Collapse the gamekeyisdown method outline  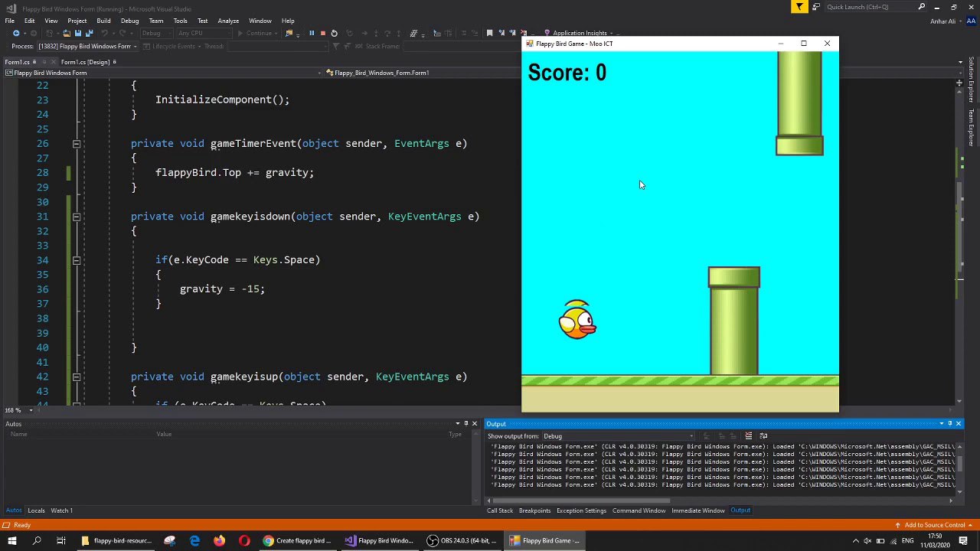(77, 217)
